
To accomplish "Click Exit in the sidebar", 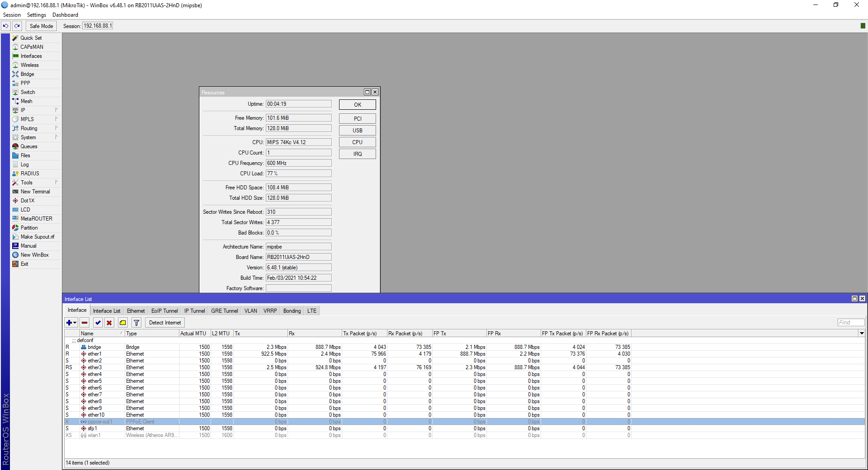I will coord(36,264).
